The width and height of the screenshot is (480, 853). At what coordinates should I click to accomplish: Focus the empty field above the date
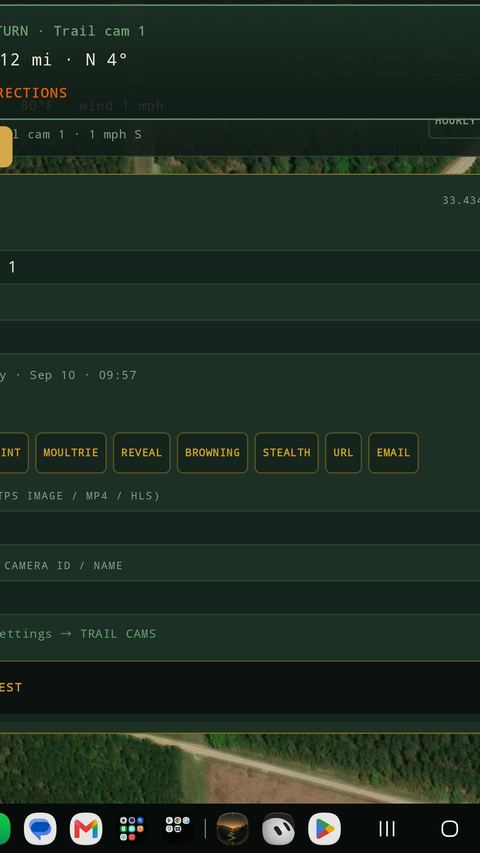pos(240,337)
